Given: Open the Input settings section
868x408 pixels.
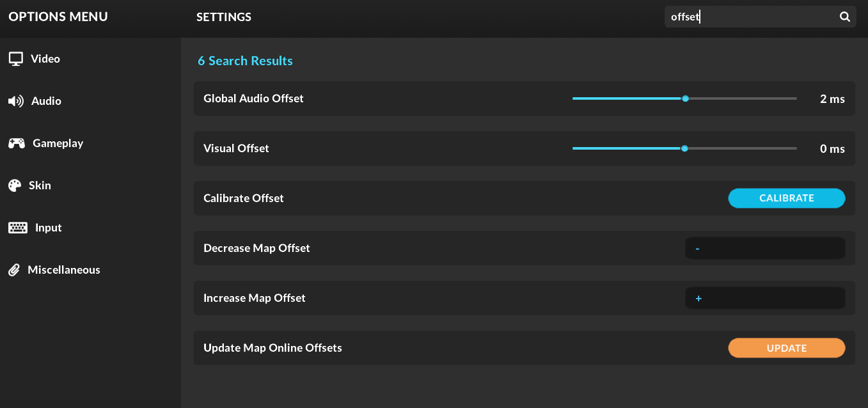Looking at the screenshot, I should [x=49, y=228].
